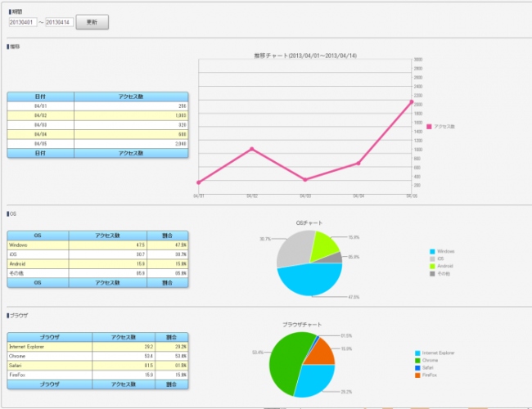Screen dimensions: 532x409
Task: Click the iOS legend color swatch
Action: click(x=432, y=258)
